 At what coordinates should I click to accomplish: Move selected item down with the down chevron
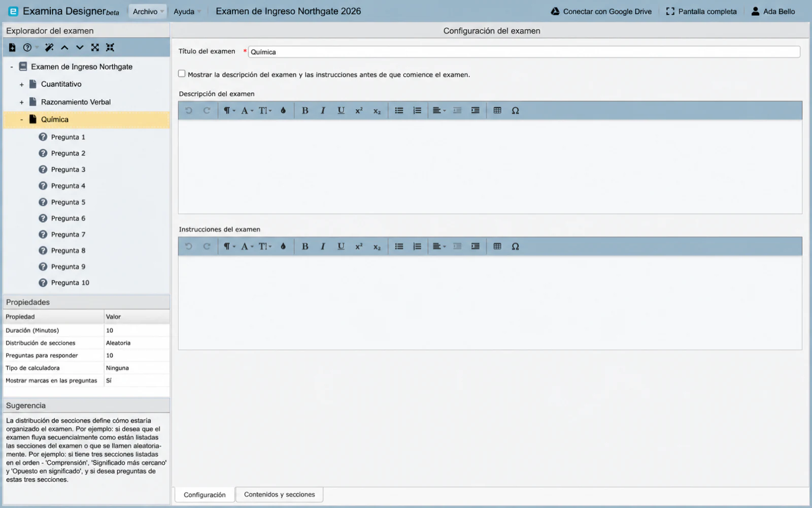click(x=80, y=47)
